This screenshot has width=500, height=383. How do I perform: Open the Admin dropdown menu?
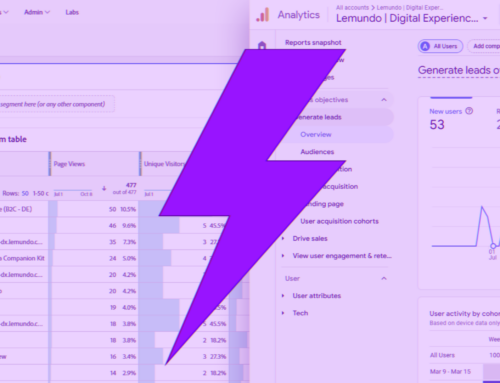click(37, 12)
